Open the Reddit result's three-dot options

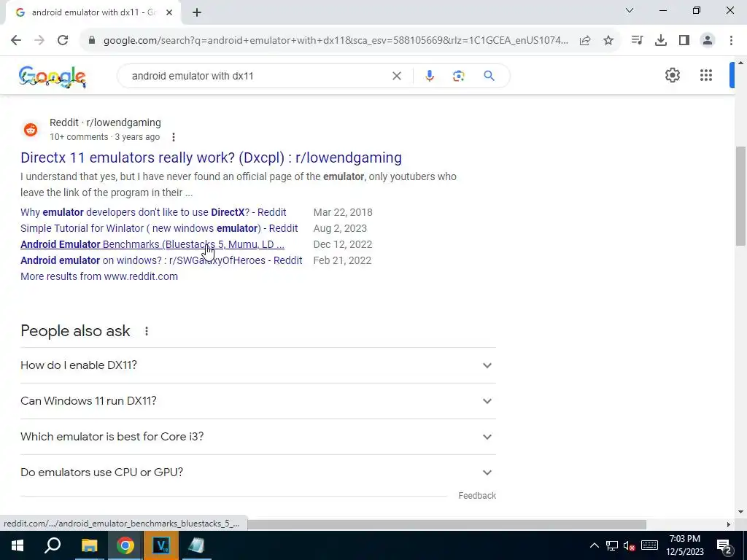tap(174, 137)
